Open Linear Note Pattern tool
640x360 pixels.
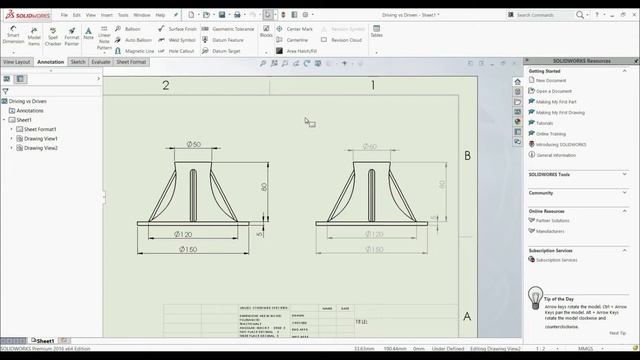[104, 38]
